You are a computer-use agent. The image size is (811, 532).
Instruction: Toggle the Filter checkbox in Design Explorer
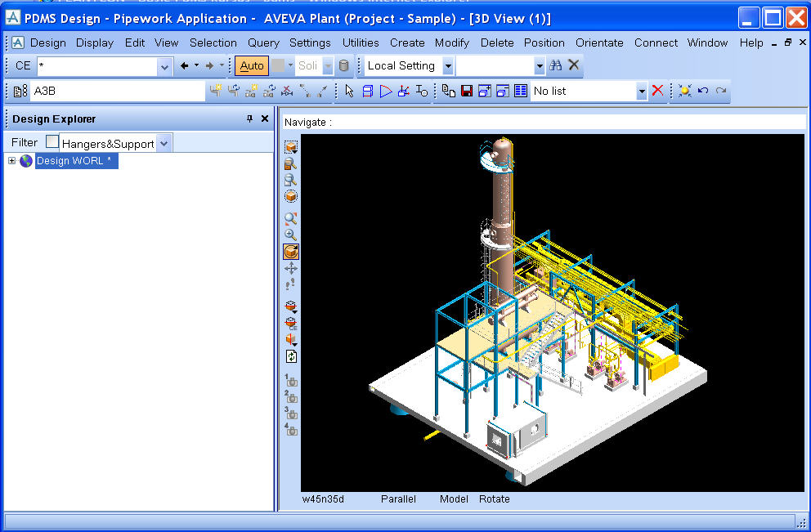(52, 141)
